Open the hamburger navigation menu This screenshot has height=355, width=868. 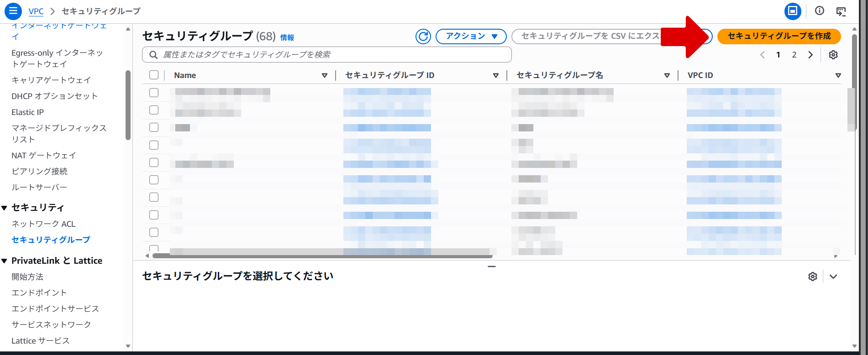tap(13, 11)
